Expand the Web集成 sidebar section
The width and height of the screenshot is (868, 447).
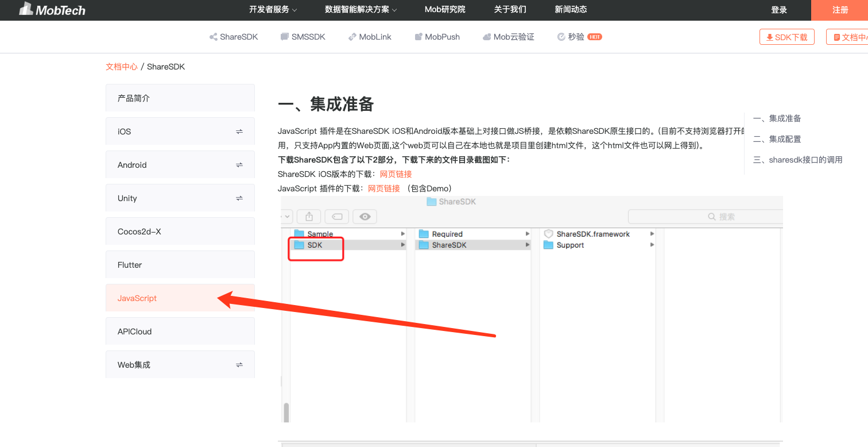click(180, 364)
